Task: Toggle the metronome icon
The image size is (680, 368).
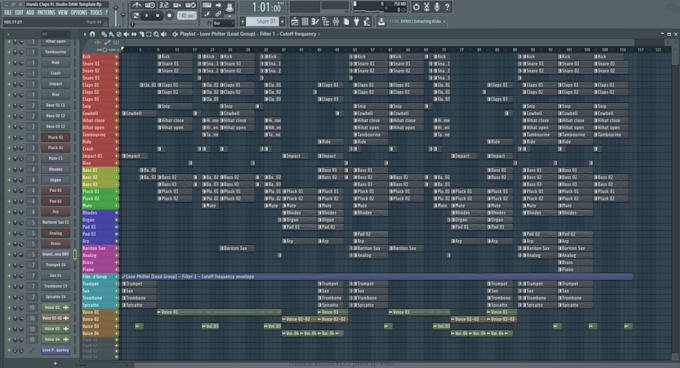Action: (x=137, y=5)
